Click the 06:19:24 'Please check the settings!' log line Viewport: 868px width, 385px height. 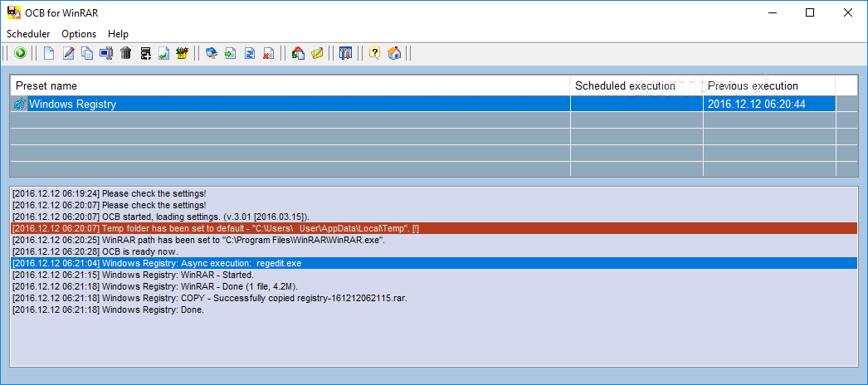[434, 193]
